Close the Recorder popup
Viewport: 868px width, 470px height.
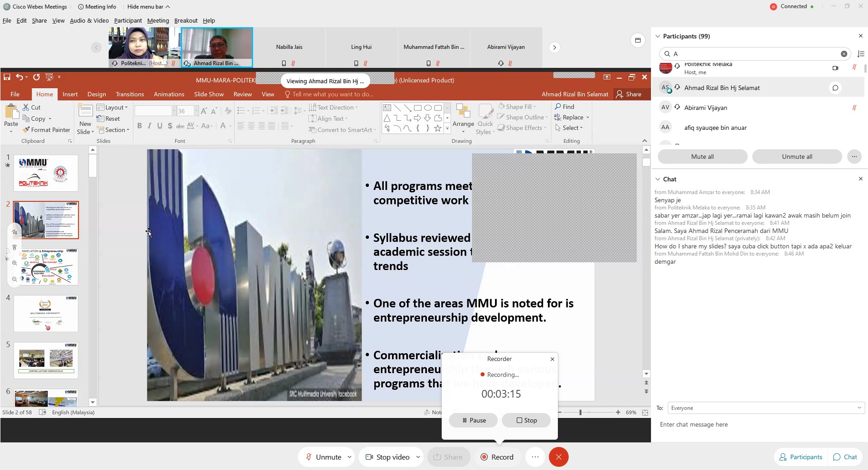point(552,359)
